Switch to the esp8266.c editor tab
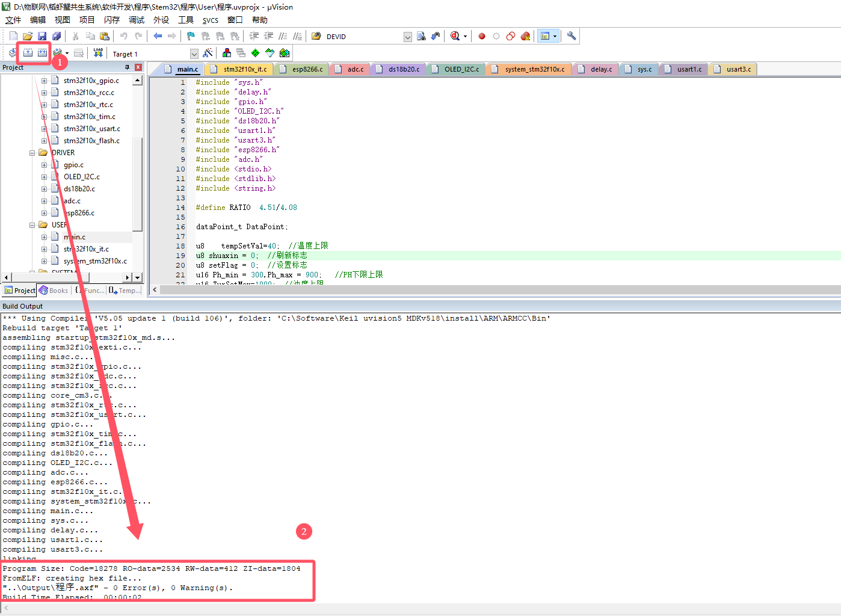This screenshot has width=841, height=616. [302, 69]
